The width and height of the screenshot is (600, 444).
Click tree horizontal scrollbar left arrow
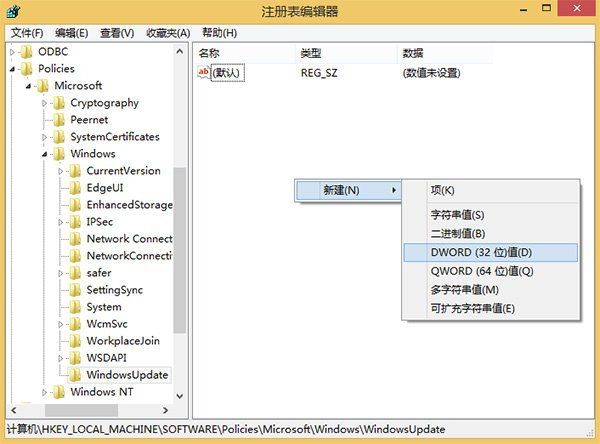tap(13, 410)
